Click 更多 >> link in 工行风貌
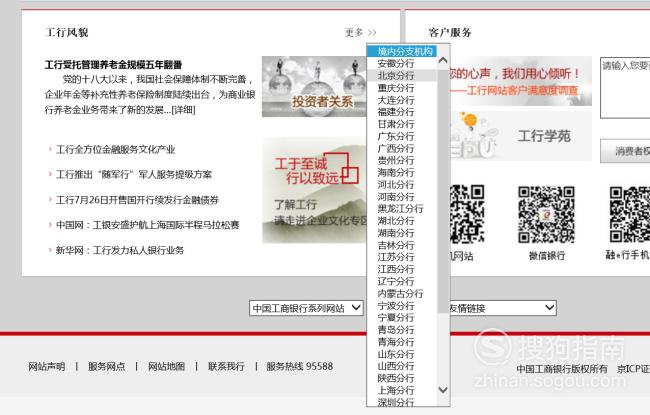The height and width of the screenshot is (415, 650). [x=361, y=32]
